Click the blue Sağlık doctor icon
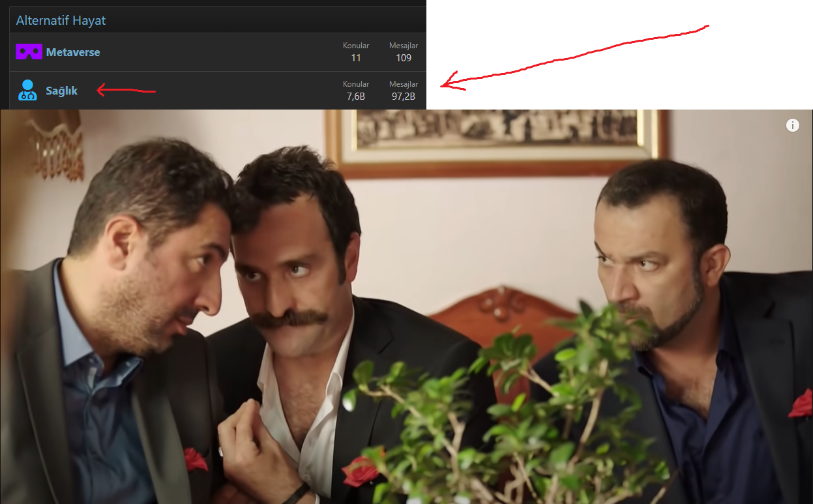Screen dimensions: 813x504 click(x=27, y=91)
